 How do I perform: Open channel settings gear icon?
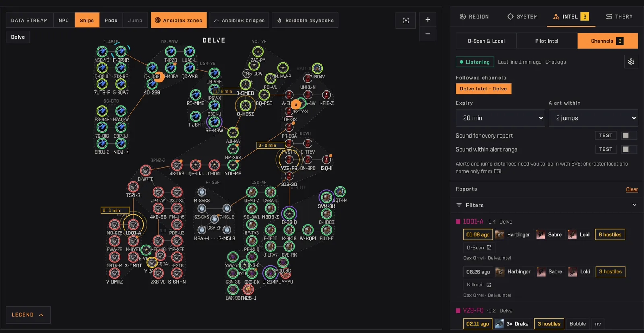click(x=631, y=62)
